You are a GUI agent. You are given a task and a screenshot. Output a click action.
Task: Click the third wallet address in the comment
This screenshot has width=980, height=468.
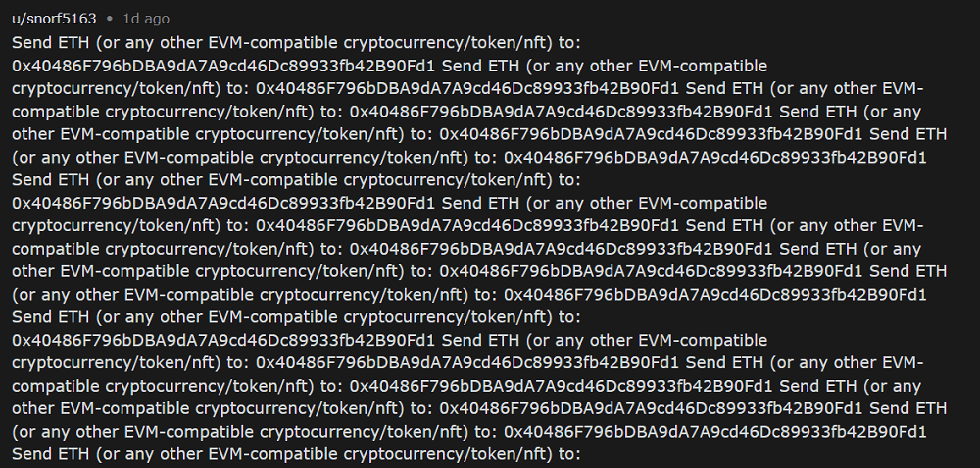[x=562, y=111]
